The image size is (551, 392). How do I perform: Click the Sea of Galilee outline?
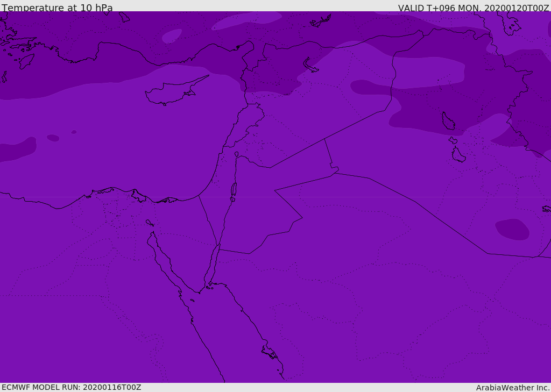point(237,154)
